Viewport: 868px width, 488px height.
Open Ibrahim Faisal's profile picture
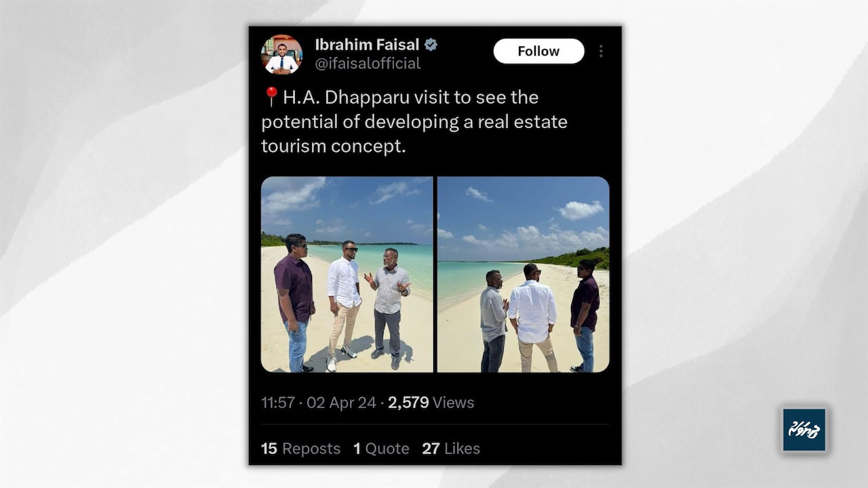click(282, 54)
